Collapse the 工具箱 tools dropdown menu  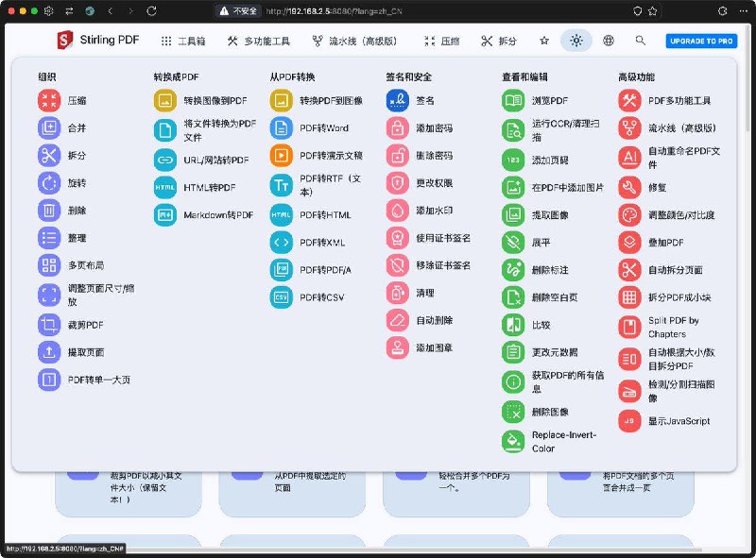point(182,42)
